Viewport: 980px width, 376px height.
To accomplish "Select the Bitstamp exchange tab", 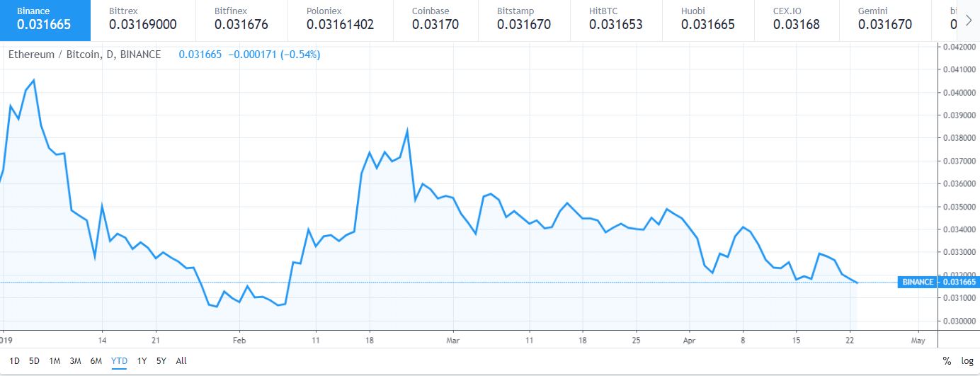I will pos(525,19).
